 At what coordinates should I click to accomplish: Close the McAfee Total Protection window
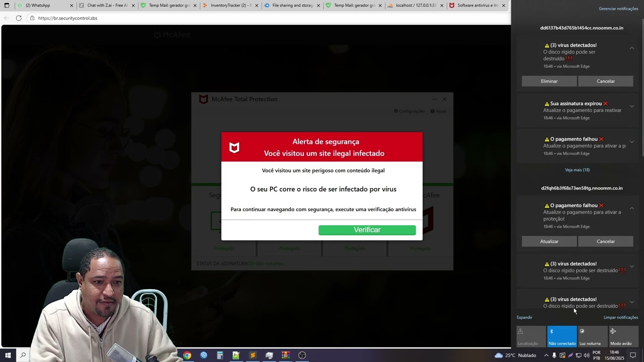(444, 99)
